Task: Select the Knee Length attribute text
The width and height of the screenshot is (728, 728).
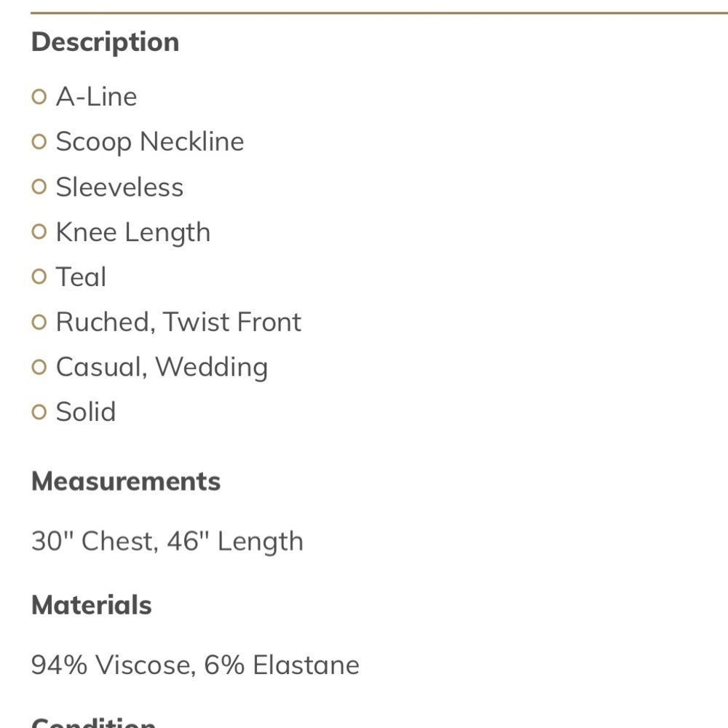Action: (x=133, y=232)
